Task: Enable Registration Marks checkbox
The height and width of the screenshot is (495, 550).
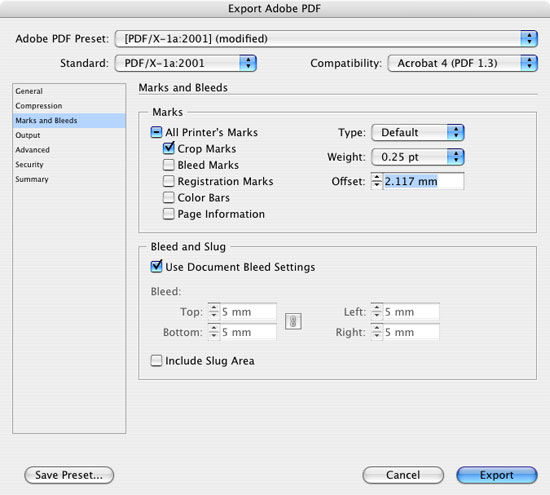Action: (x=169, y=181)
